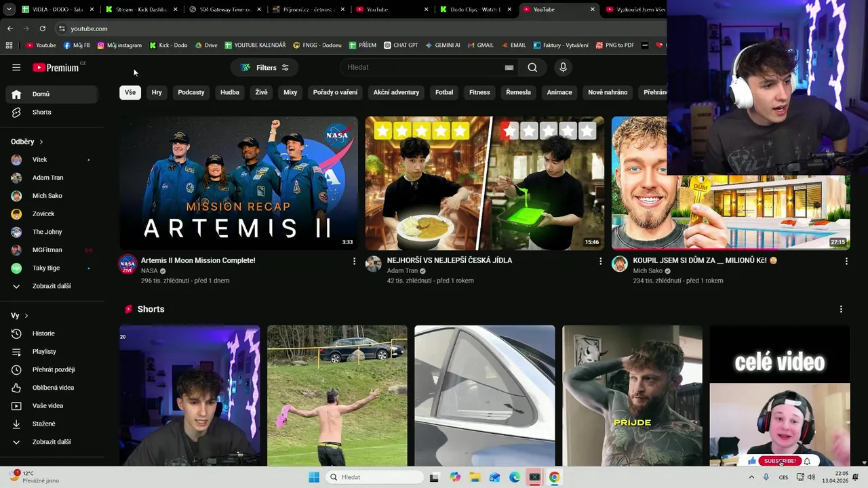Image resolution: width=868 pixels, height=488 pixels.
Task: Select the Podcasty filter chip
Action: pos(191,92)
